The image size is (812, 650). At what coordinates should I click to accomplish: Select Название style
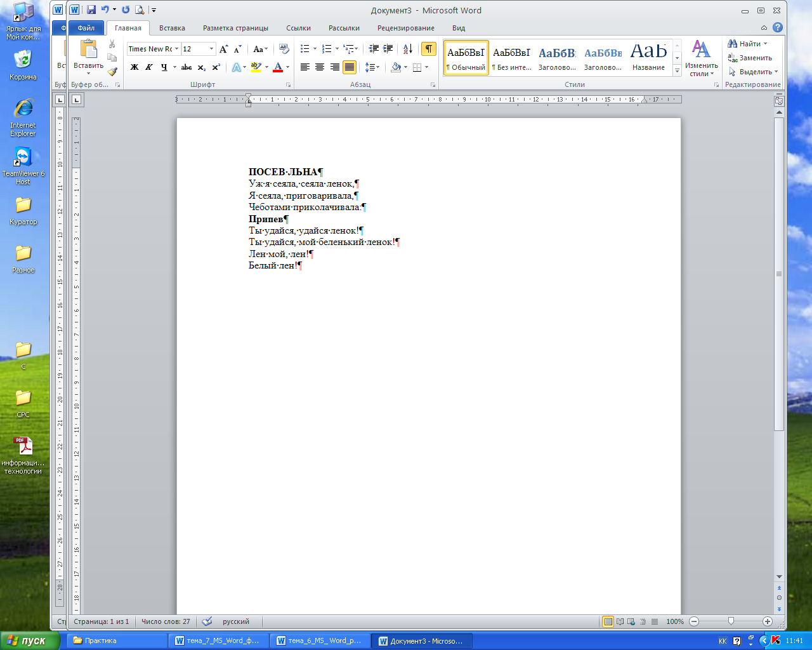coord(648,58)
